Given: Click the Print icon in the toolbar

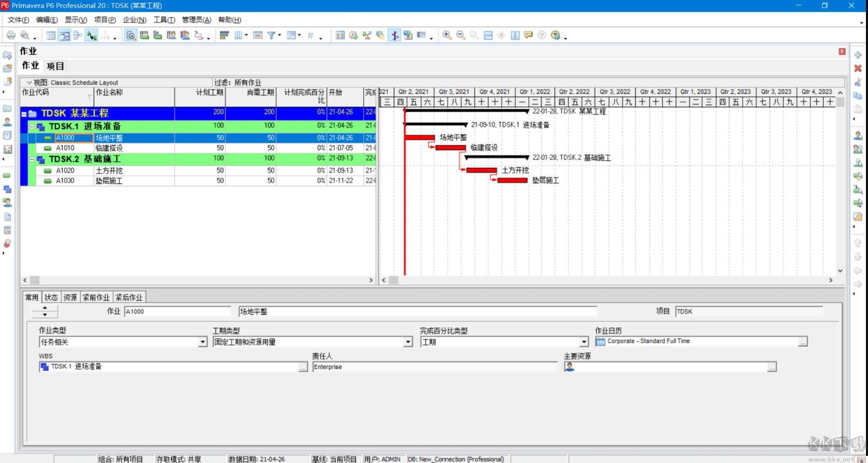Looking at the screenshot, I should 11,35.
